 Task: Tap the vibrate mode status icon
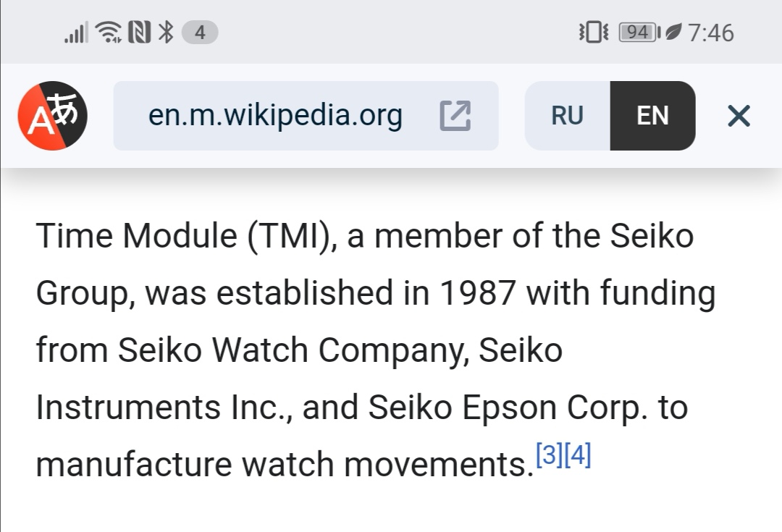pos(594,33)
